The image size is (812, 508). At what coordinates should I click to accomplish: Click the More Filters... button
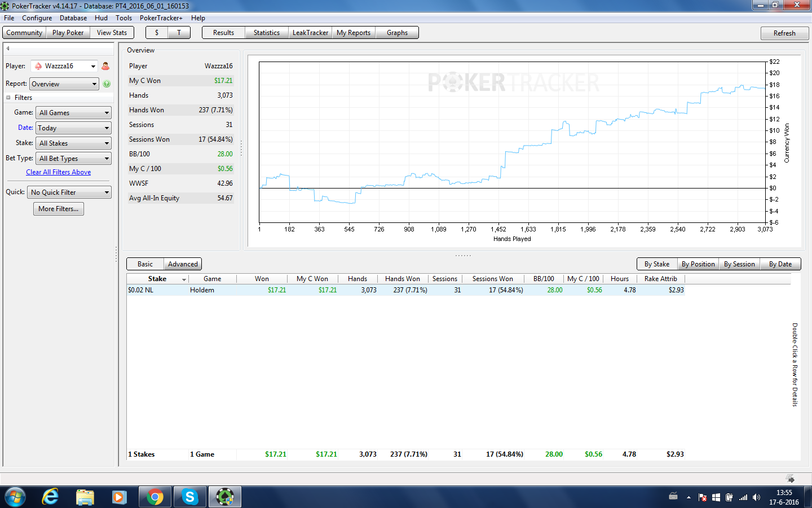click(59, 209)
